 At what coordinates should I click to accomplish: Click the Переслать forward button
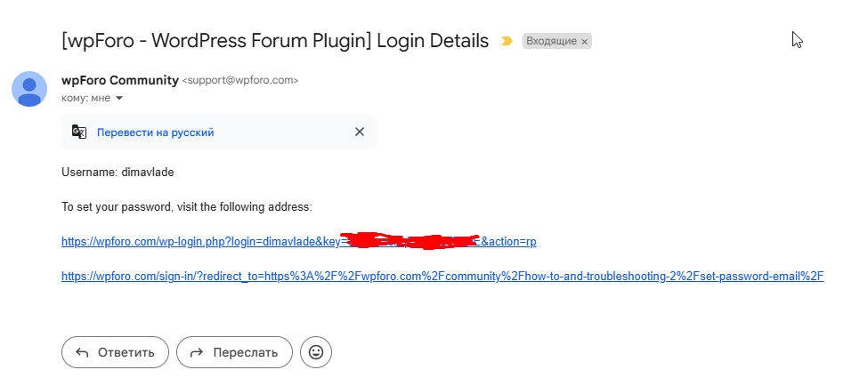coord(234,352)
